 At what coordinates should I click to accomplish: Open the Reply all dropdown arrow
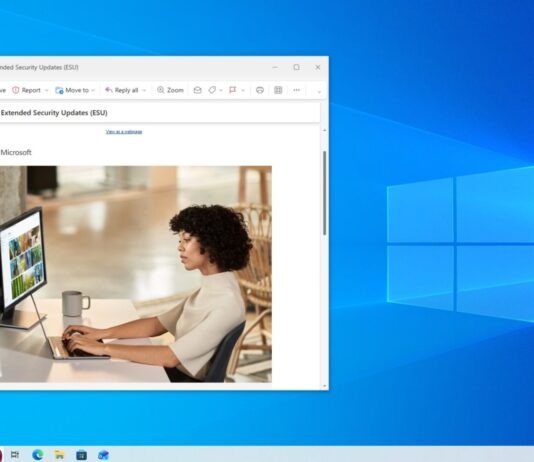(x=144, y=90)
